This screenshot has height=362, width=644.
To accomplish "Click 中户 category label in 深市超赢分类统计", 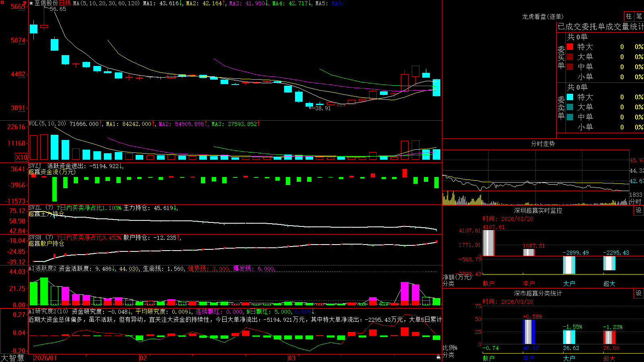I will (529, 358).
